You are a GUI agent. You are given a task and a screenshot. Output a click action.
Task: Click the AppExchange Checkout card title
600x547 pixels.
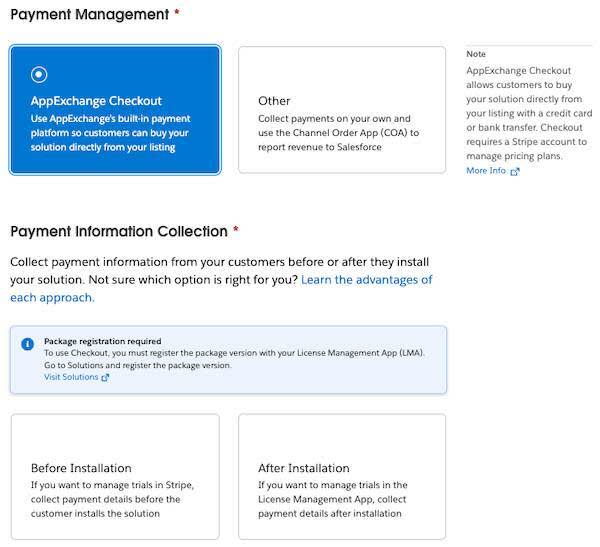[x=96, y=101]
